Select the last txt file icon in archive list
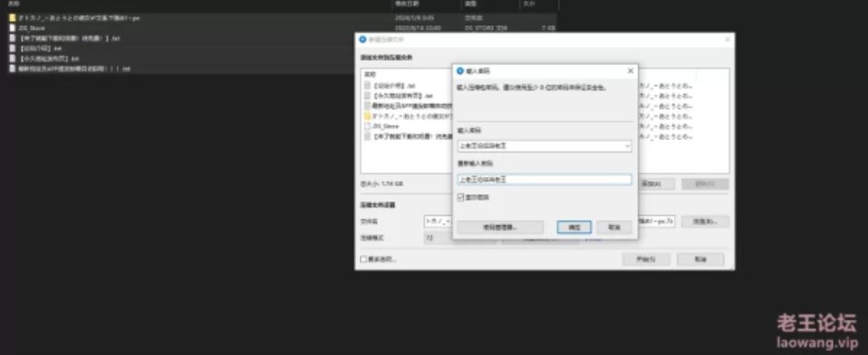The image size is (868, 355). coord(367,136)
